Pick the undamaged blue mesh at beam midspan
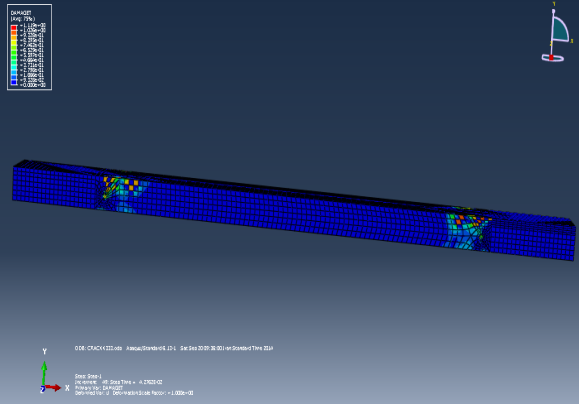Image resolution: width=579 pixels, height=404 pixels. pyautogui.click(x=295, y=212)
